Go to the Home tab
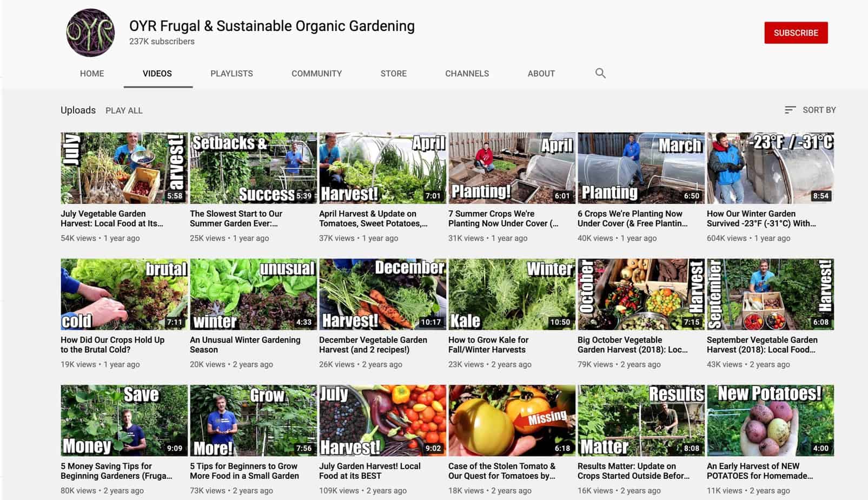Screen dimensions: 868x500 92,74
